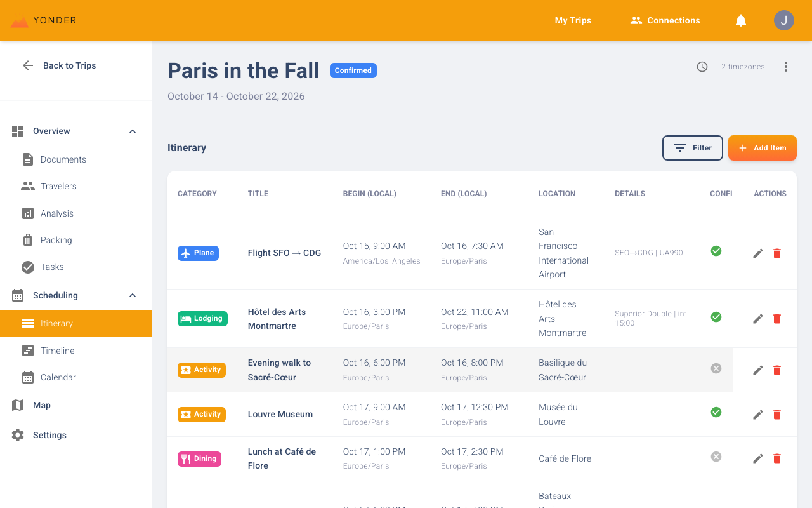This screenshot has width=812, height=508.
Task: Open the Calendar icon under Scheduling
Action: click(29, 377)
